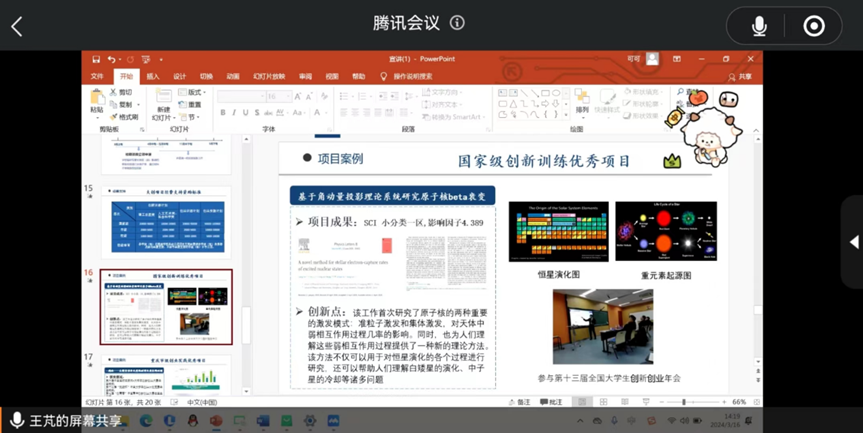Tap the meeting info icon beside 腾讯会议

pos(457,23)
